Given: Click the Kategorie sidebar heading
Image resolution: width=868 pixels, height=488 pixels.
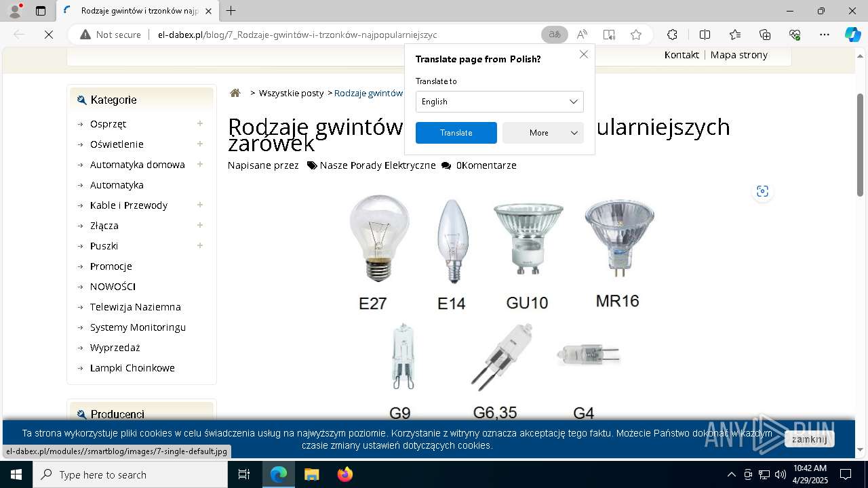Looking at the screenshot, I should click(113, 100).
